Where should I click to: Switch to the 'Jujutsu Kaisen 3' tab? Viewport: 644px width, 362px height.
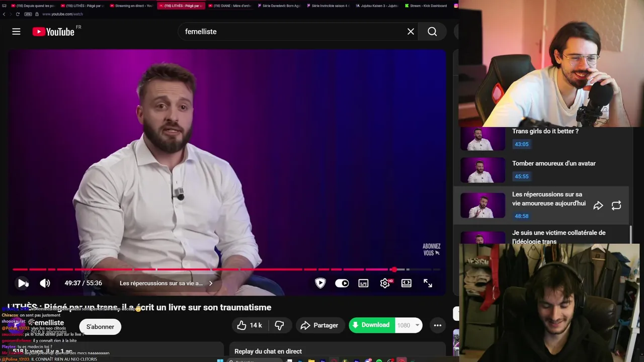tap(377, 6)
